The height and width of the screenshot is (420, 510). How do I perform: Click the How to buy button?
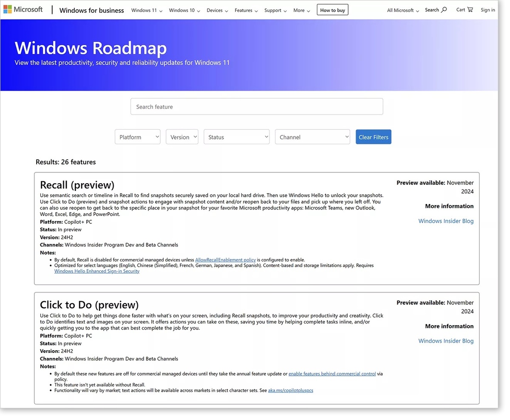click(332, 10)
